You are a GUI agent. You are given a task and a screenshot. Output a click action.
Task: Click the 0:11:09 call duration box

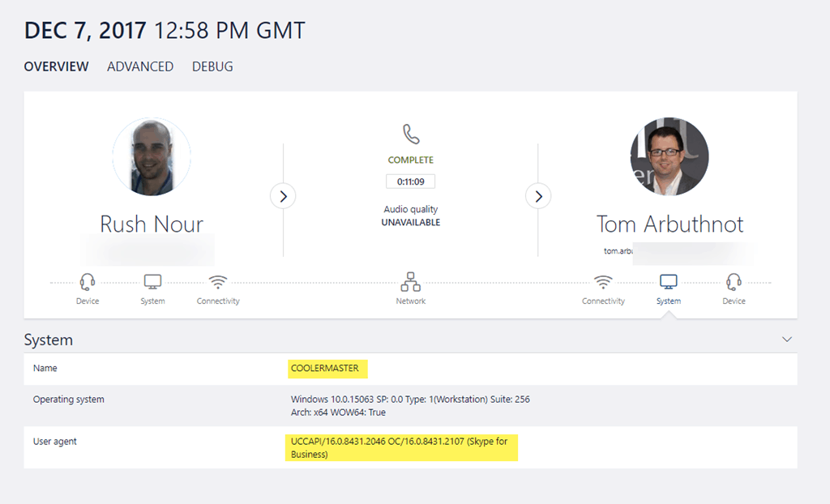point(411,181)
